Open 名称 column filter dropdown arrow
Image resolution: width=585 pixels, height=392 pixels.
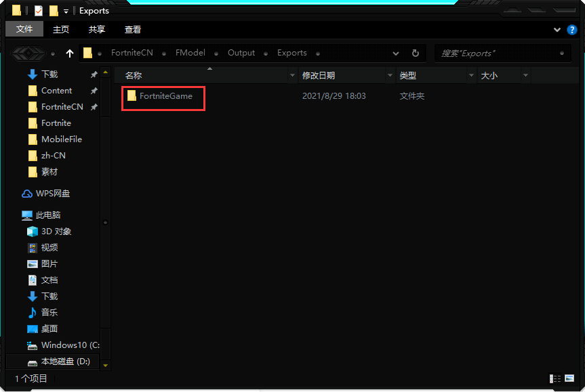click(293, 76)
